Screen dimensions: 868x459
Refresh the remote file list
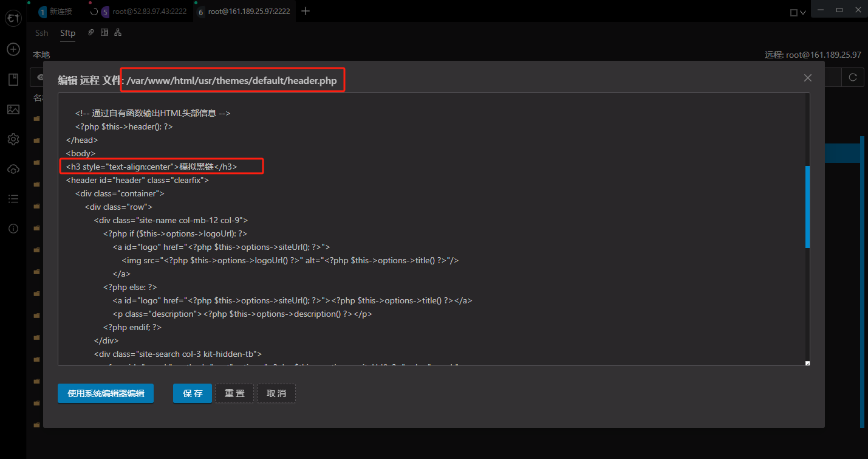click(853, 77)
